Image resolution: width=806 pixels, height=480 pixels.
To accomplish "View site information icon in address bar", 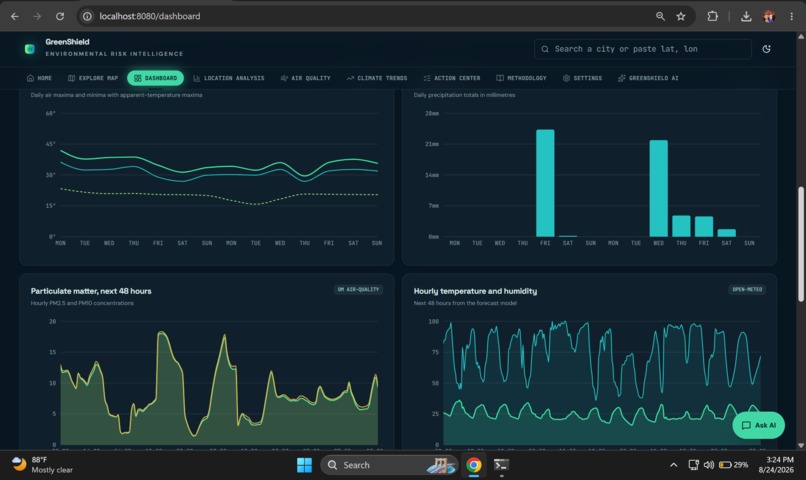I will coord(87,16).
